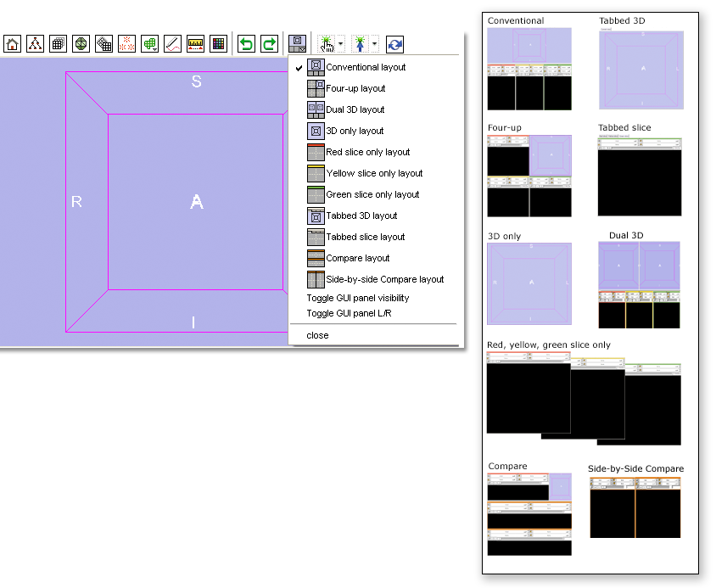Click the Dual 3D preview thumbnail
This screenshot has height=588, width=716.
coord(639,285)
